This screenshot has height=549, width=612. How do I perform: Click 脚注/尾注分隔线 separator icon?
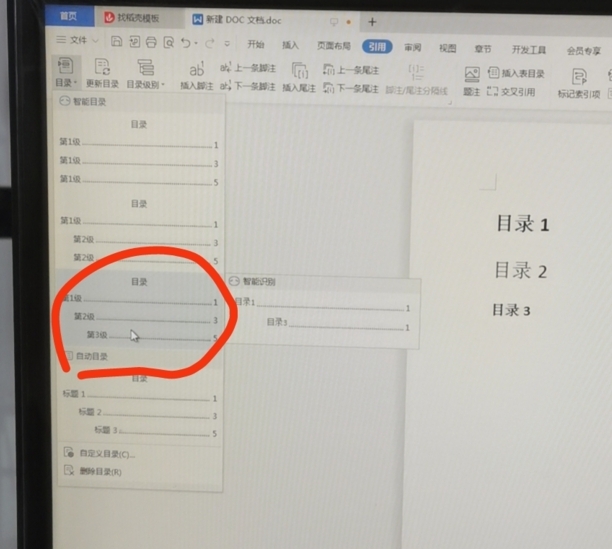click(x=416, y=73)
